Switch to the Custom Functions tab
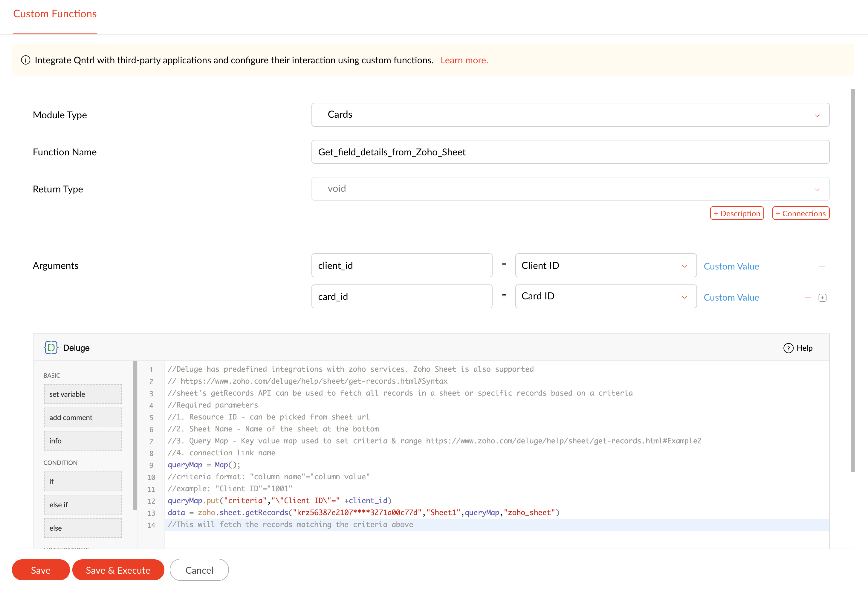 (x=55, y=14)
